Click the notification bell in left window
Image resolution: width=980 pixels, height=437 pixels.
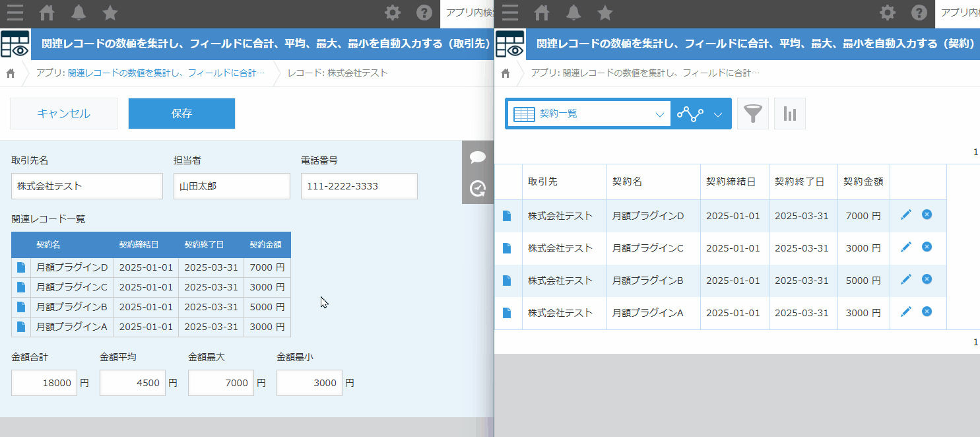coord(79,13)
